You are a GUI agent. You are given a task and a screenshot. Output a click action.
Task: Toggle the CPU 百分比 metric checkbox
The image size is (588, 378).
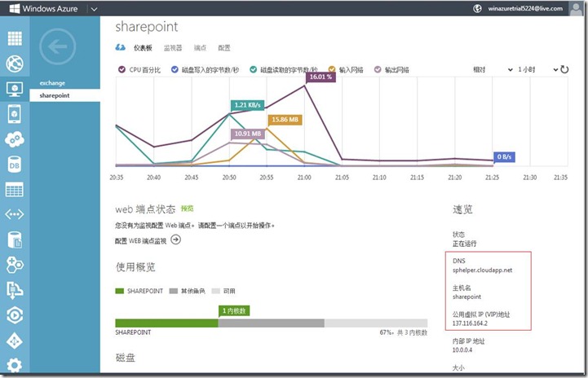coord(122,69)
